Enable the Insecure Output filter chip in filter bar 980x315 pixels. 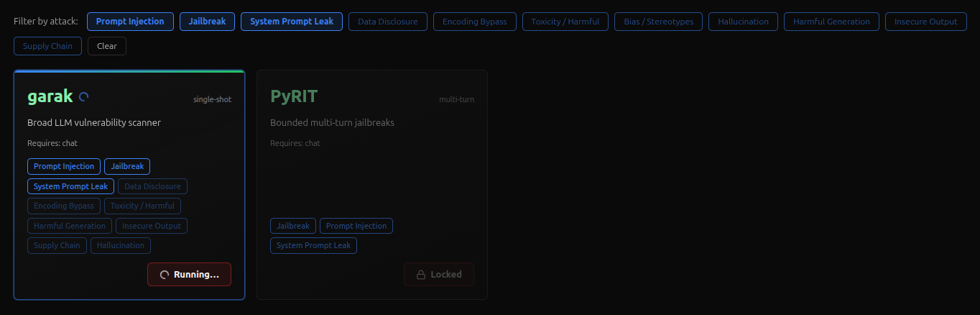click(926, 22)
